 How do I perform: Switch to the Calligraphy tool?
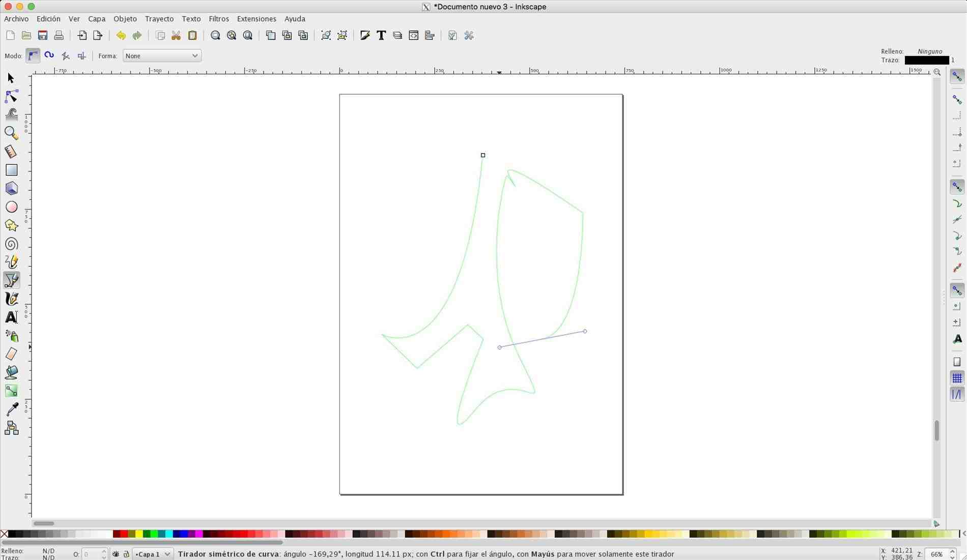11,299
